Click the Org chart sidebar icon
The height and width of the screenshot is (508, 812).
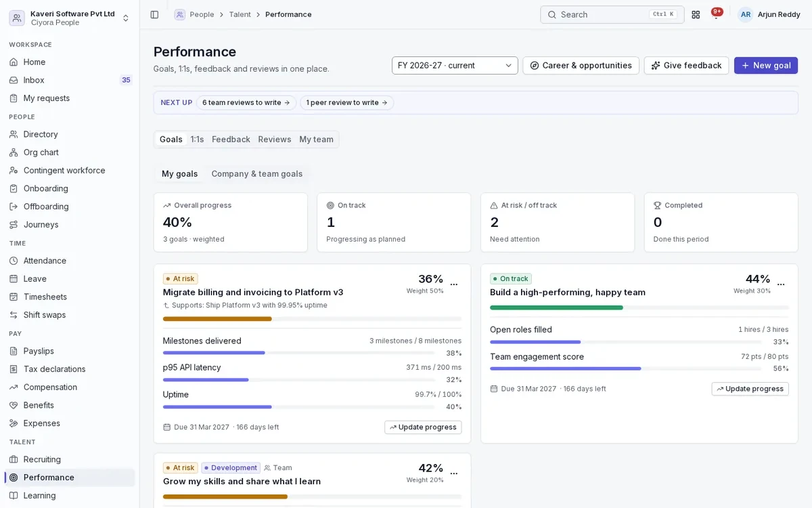(14, 152)
